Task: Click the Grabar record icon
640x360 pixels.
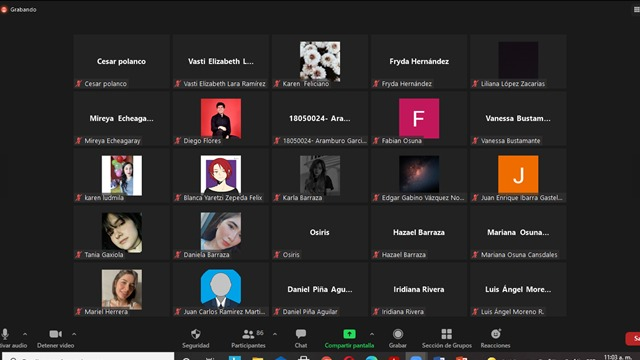Action: click(398, 334)
